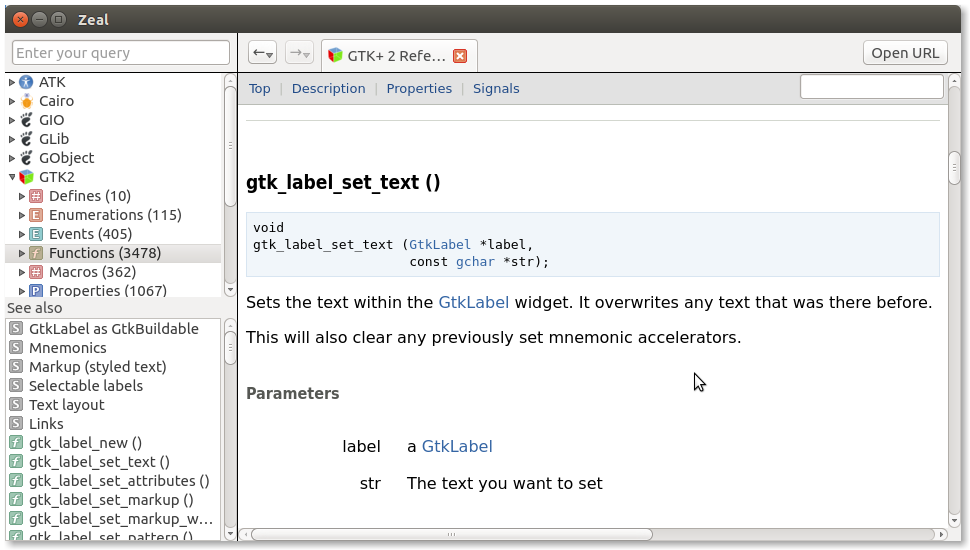Open GtkLabel link in code signature

pyautogui.click(x=439, y=245)
